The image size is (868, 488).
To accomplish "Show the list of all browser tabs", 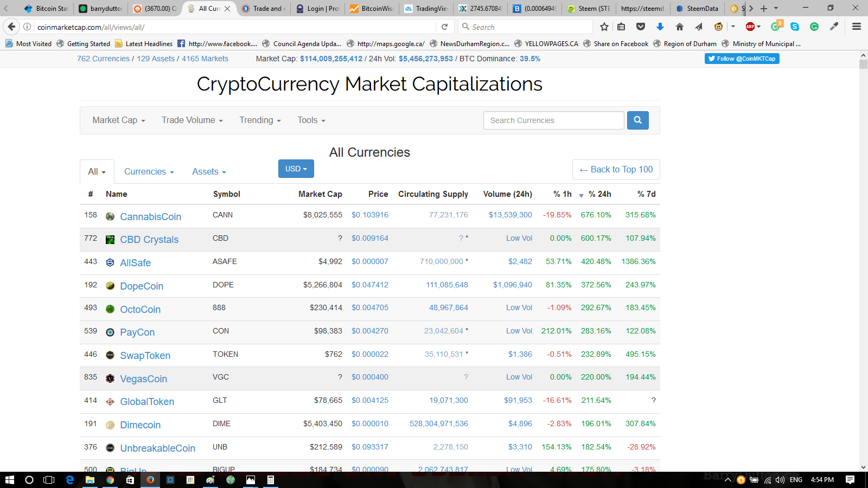I will coord(776,8).
